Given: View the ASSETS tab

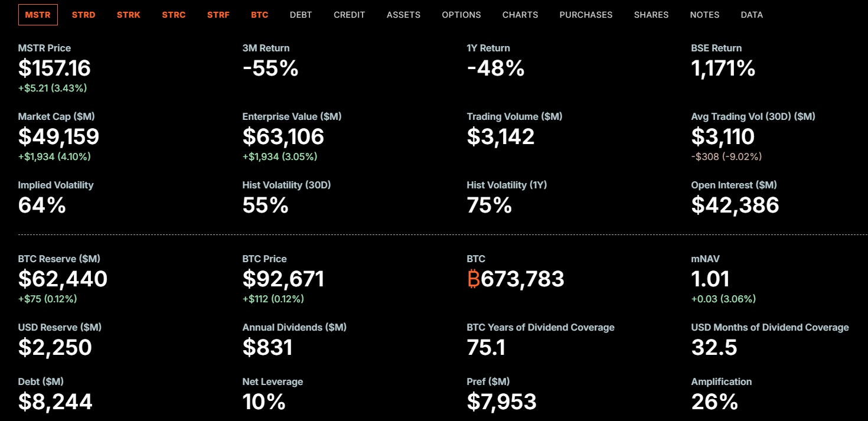Looking at the screenshot, I should tap(403, 15).
